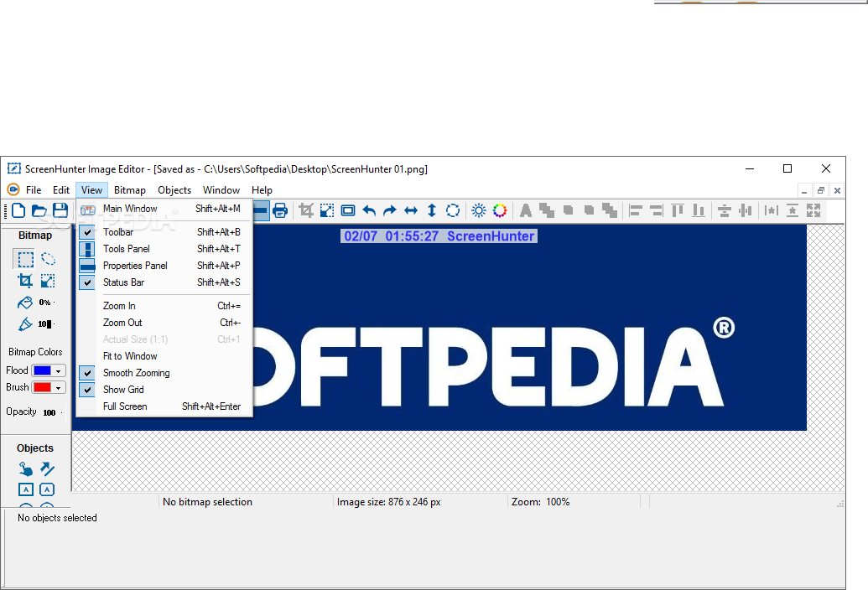Choose Full Screen from the View menu
Image resolution: width=868 pixels, height=590 pixels.
(164, 406)
